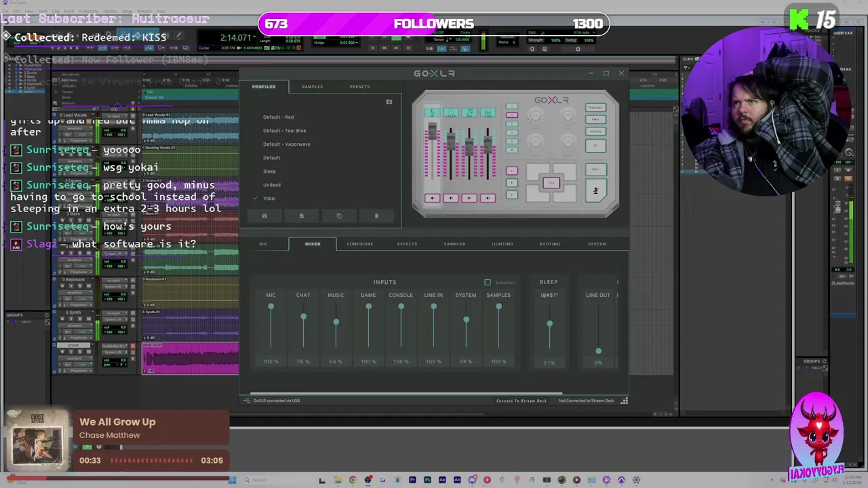Screen dimensions: 868x488
Task: Toggle the Megaphone effect button on device
Action: [x=596, y=108]
